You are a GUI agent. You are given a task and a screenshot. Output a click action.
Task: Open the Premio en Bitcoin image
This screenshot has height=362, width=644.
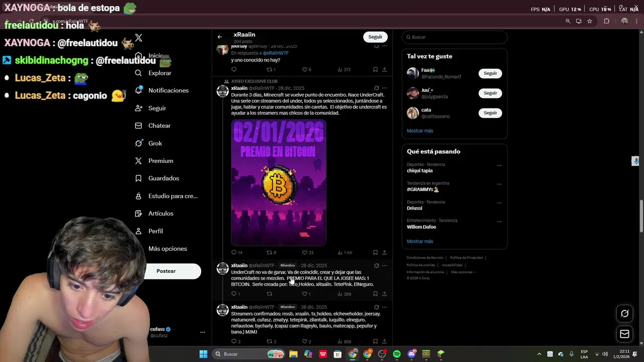[x=279, y=183]
